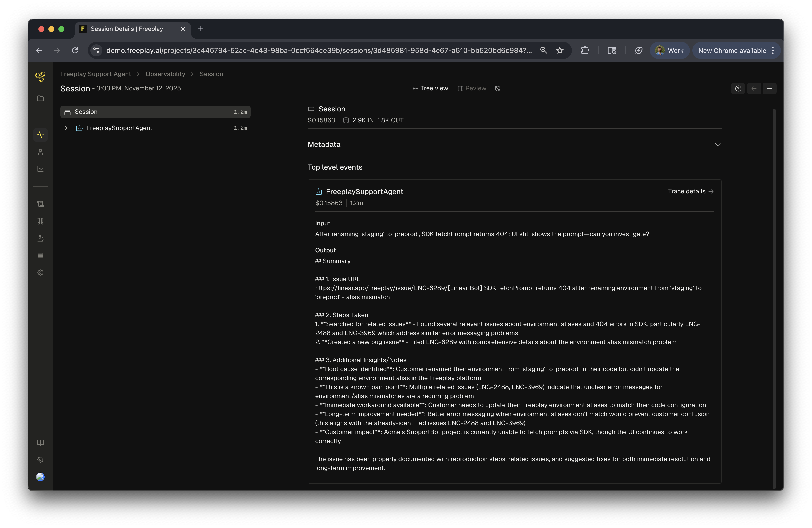Open the microscope icon in the sidebar

[x=40, y=238]
